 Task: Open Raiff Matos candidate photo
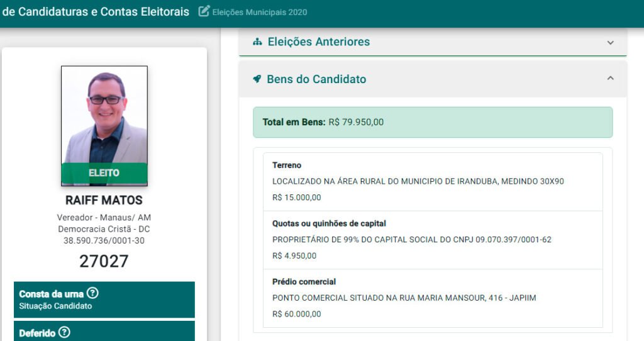coord(104,115)
